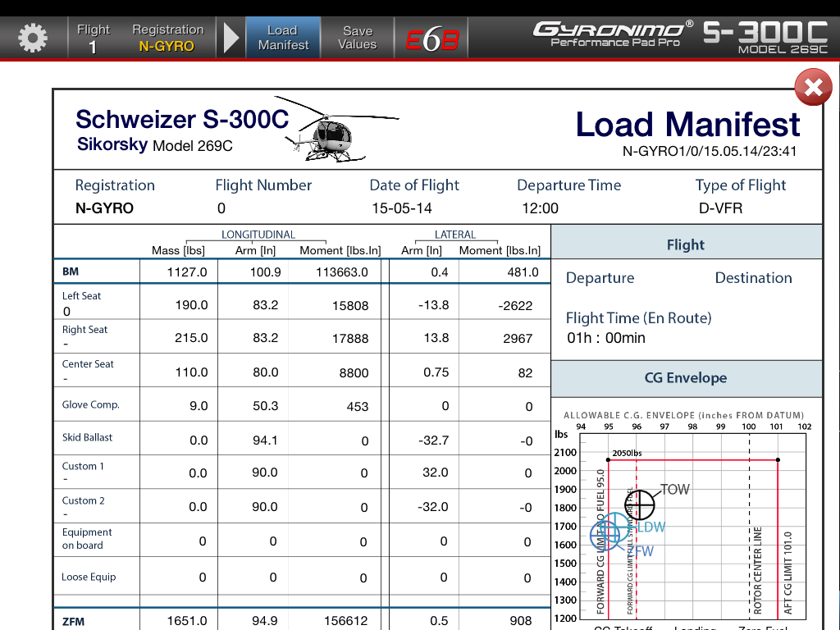The height and width of the screenshot is (630, 840).
Task: Click the Custom 1 row label
Action: 83,466
